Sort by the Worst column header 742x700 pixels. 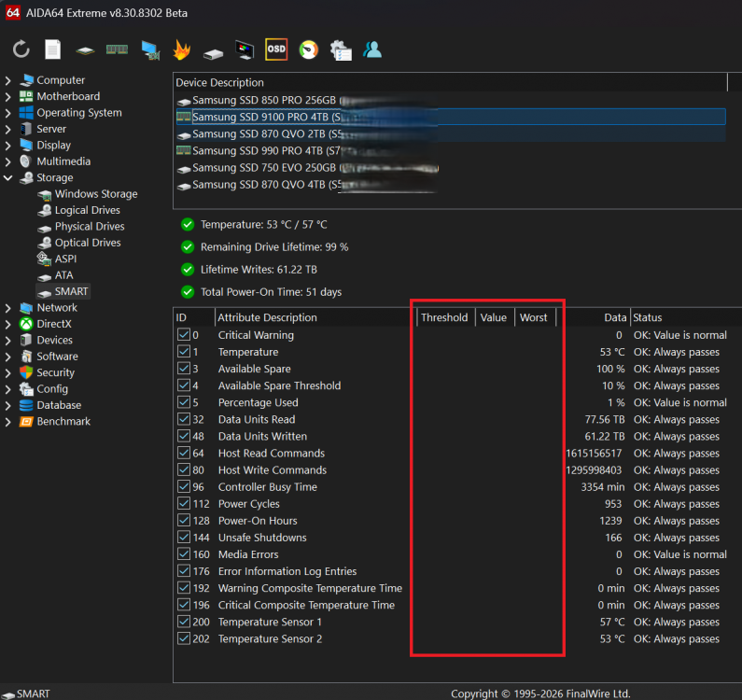[x=535, y=317]
